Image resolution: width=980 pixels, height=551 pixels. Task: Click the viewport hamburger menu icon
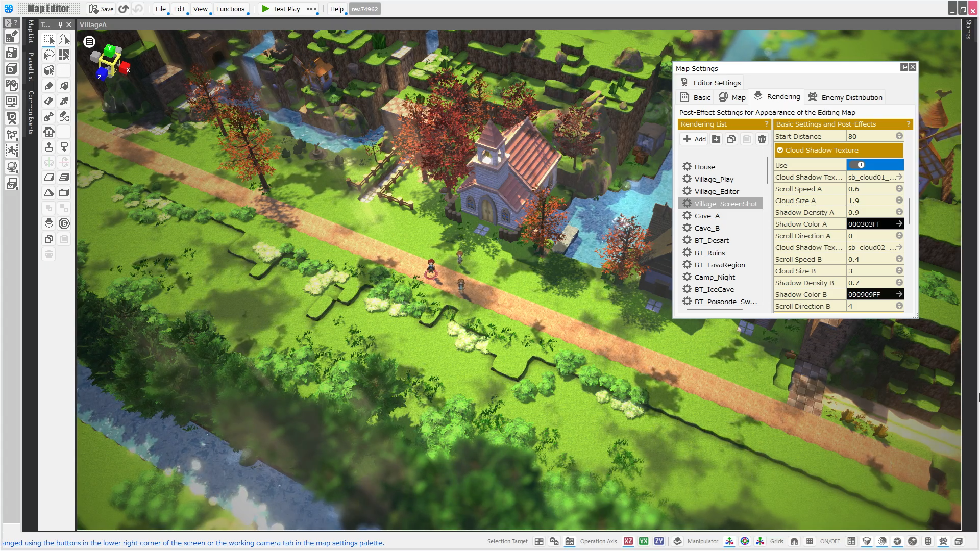89,42
